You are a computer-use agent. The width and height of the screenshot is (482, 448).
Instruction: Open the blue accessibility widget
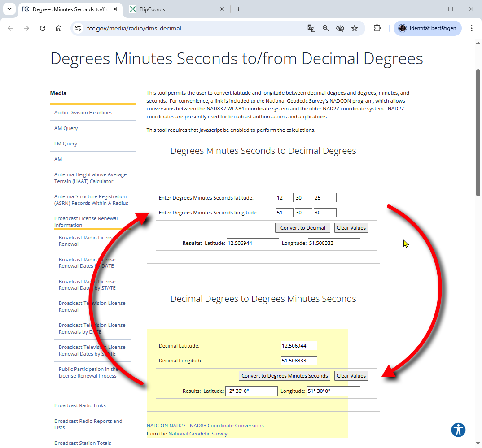click(x=458, y=430)
